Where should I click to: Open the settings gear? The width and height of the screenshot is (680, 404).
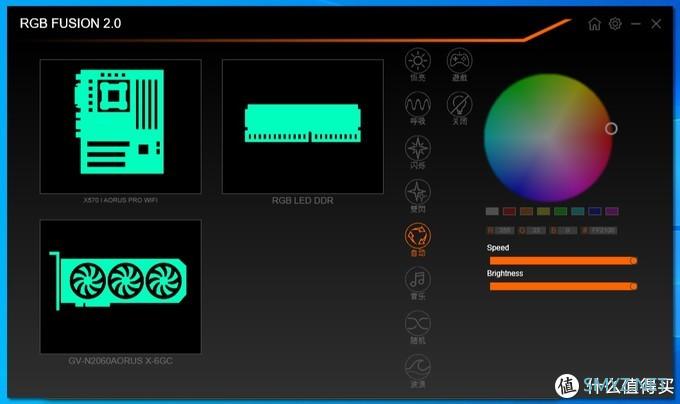point(615,24)
